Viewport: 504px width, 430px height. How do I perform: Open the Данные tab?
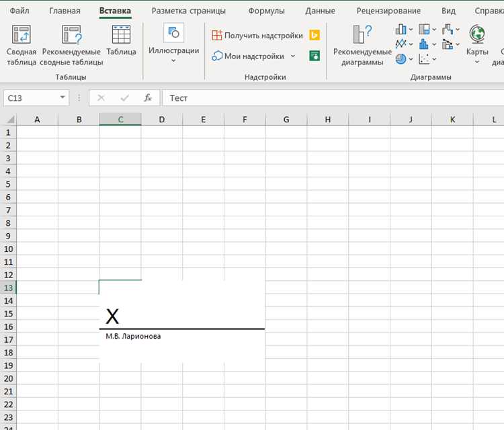tap(320, 11)
